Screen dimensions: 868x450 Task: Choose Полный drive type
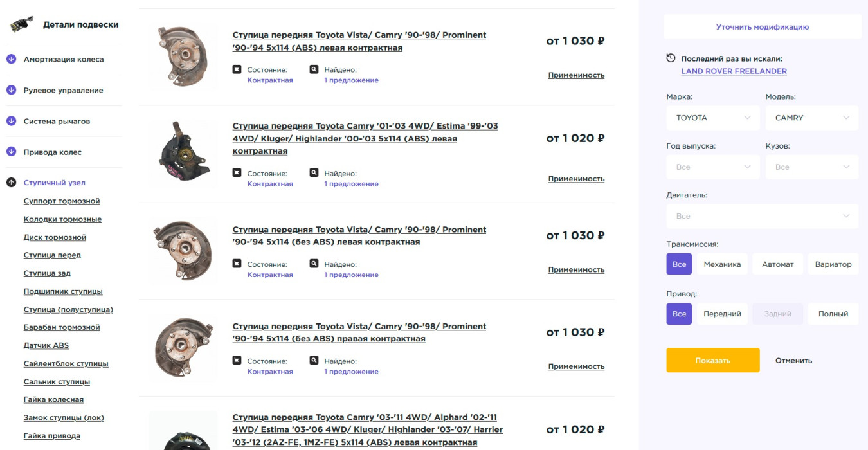[x=833, y=314]
